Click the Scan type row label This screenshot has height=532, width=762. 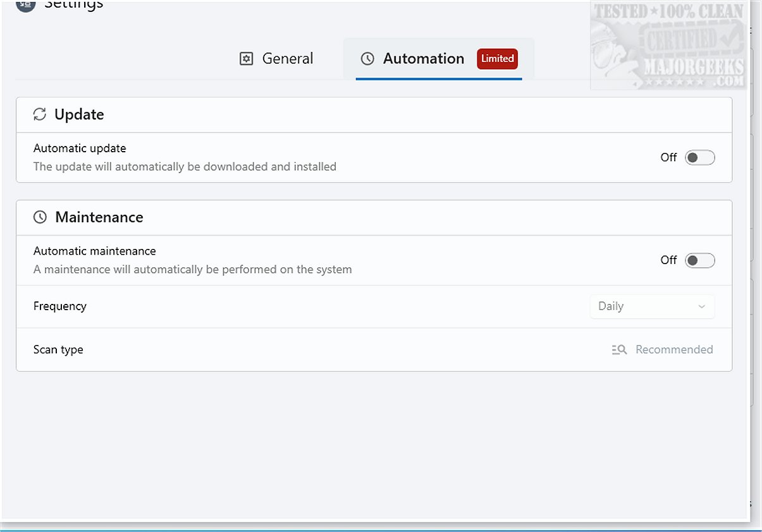coord(58,349)
